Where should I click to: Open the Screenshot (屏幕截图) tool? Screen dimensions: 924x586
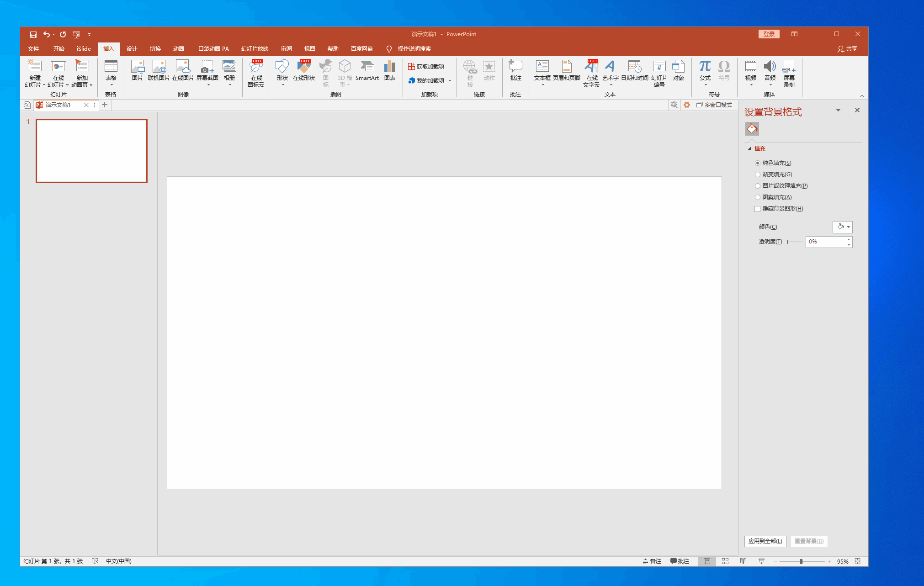207,72
